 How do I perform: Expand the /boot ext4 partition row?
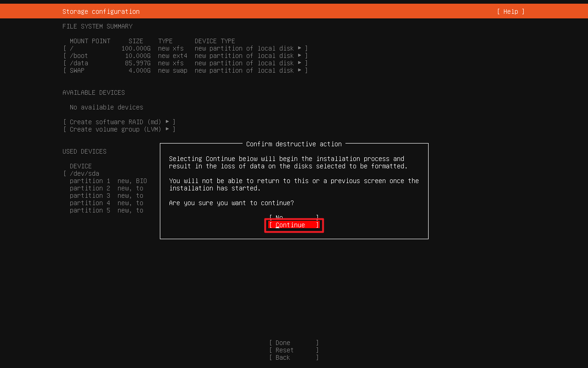[186, 56]
